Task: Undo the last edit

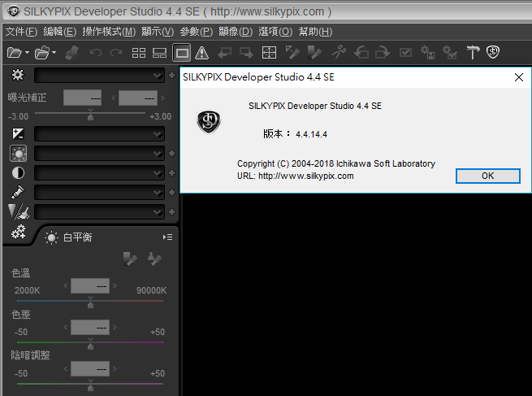Action: 95,53
